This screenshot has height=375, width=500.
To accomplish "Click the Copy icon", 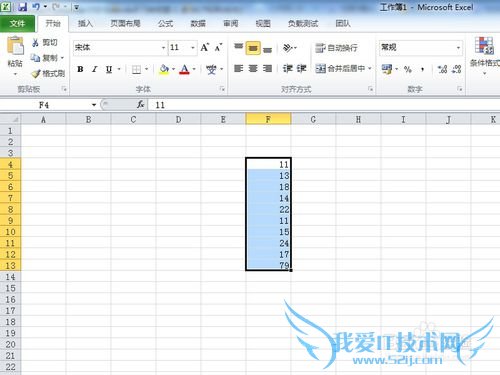I will [35, 58].
